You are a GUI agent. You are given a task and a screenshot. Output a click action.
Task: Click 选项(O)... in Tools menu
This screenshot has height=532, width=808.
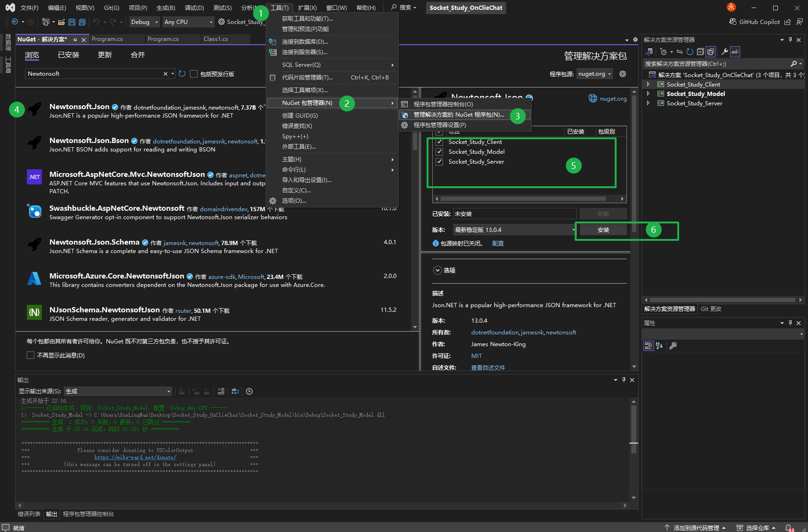pyautogui.click(x=332, y=201)
